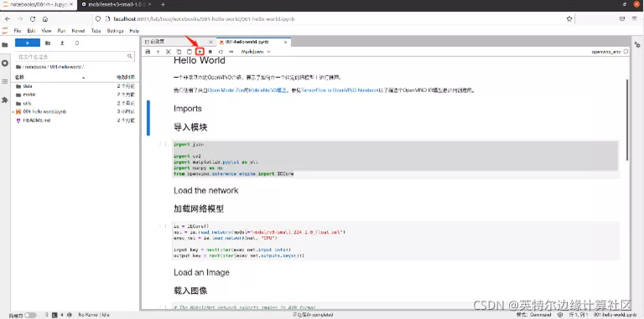Viewport: 644px width, 319px height.
Task: Open the File Browser sidebar tab
Action: pyautogui.click(x=5, y=44)
